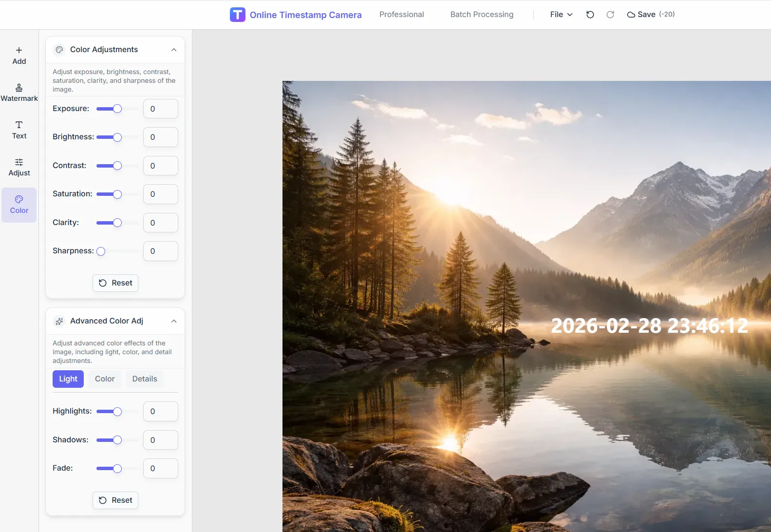771x532 pixels.
Task: Collapse the Advanced Color Adj panel
Action: pyautogui.click(x=174, y=321)
